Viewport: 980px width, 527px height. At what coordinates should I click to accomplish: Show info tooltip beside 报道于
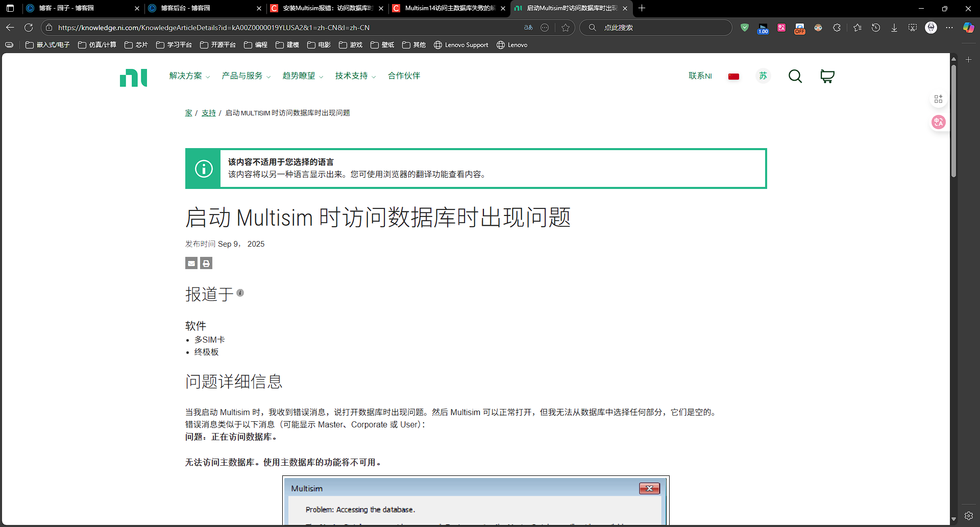(240, 293)
